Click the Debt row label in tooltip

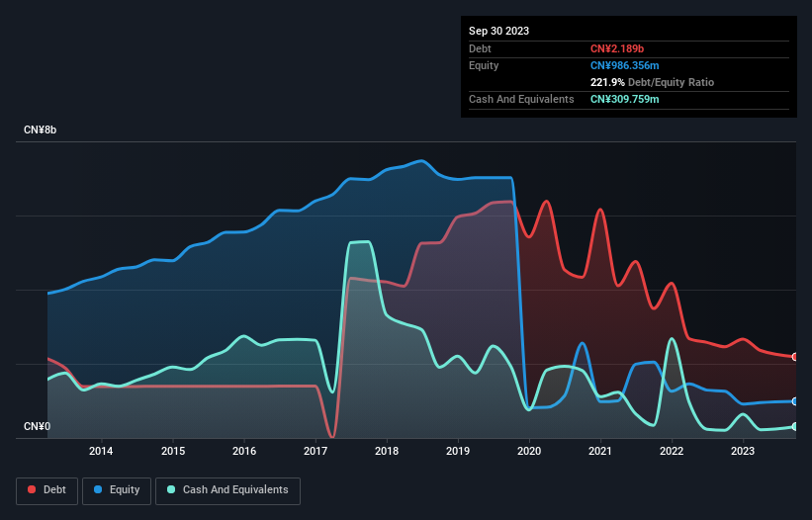pos(480,48)
